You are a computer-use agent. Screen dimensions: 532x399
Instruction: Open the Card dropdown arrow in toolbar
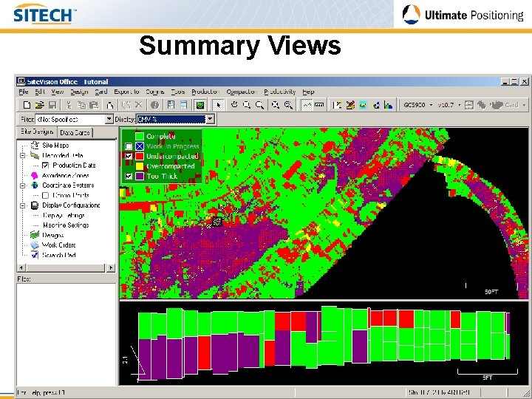(525, 105)
